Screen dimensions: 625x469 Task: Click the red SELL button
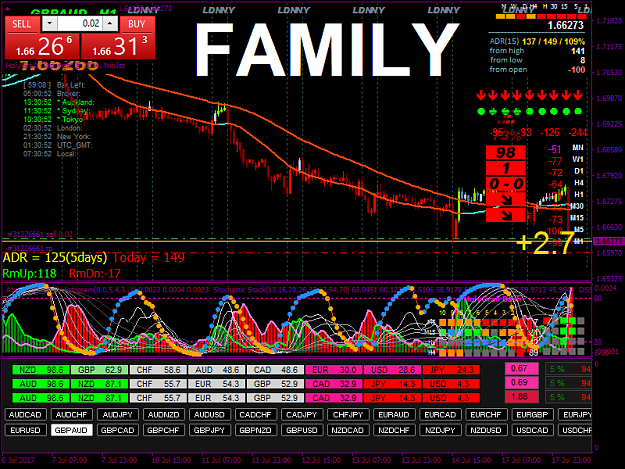(22, 24)
